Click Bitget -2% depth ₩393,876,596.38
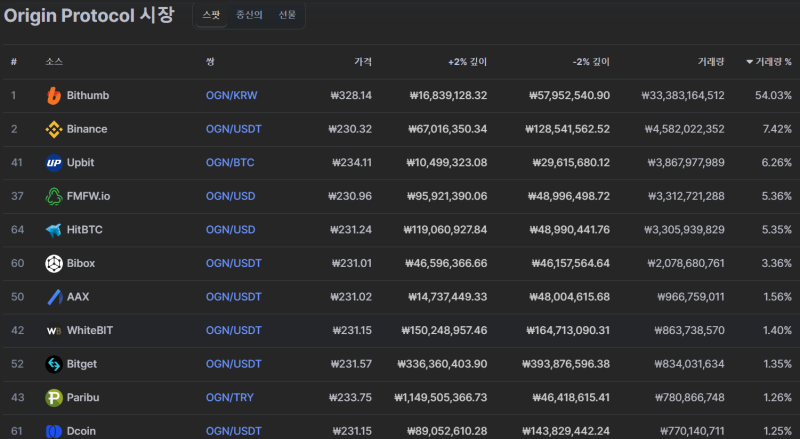The width and height of the screenshot is (800, 439). (566, 364)
